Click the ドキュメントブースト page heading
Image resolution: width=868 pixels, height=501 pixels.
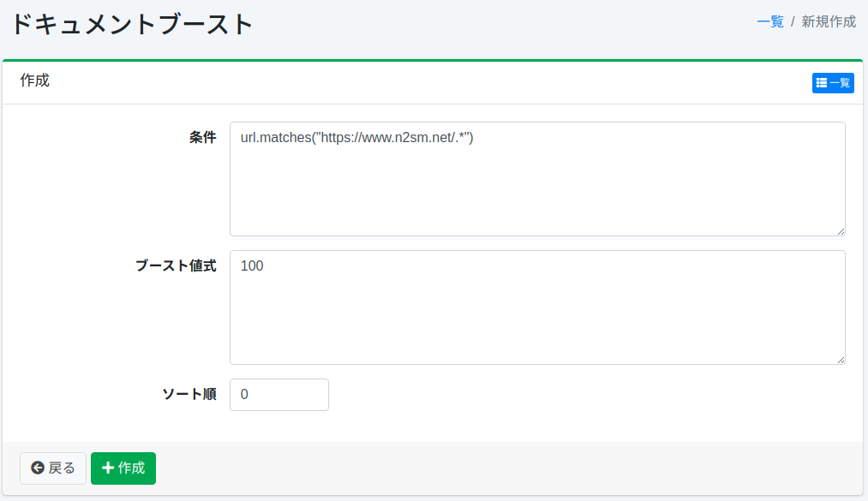click(132, 24)
